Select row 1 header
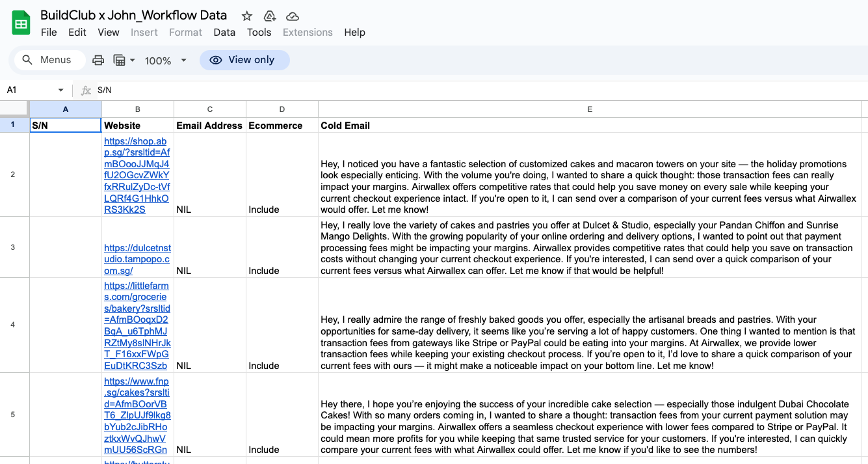The image size is (868, 464). (x=15, y=125)
